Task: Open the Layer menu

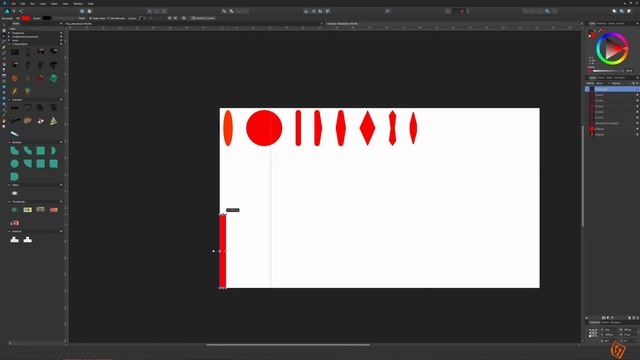Action: (43, 4)
